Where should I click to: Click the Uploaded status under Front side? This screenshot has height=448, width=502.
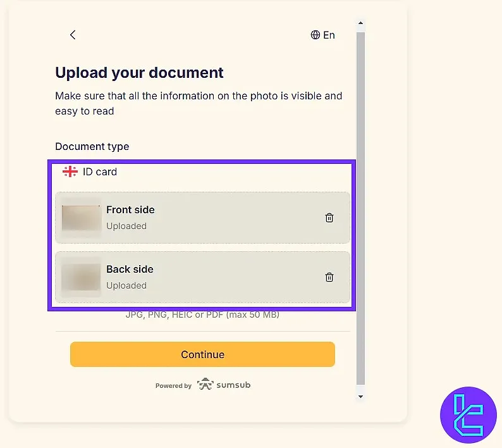click(126, 226)
